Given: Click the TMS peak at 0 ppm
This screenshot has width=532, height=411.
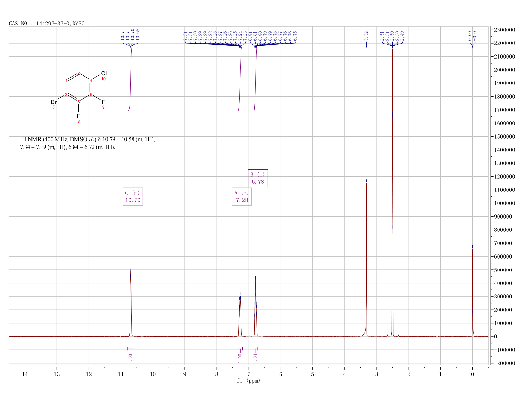Looking at the screenshot, I should coord(472,290).
